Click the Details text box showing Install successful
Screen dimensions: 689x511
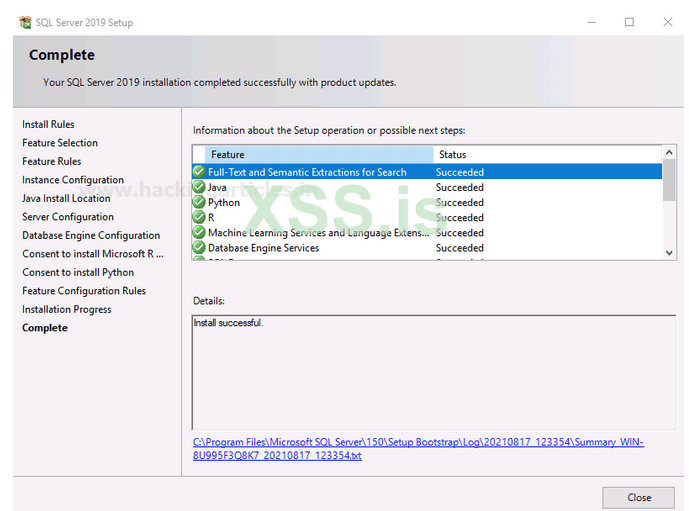point(433,372)
